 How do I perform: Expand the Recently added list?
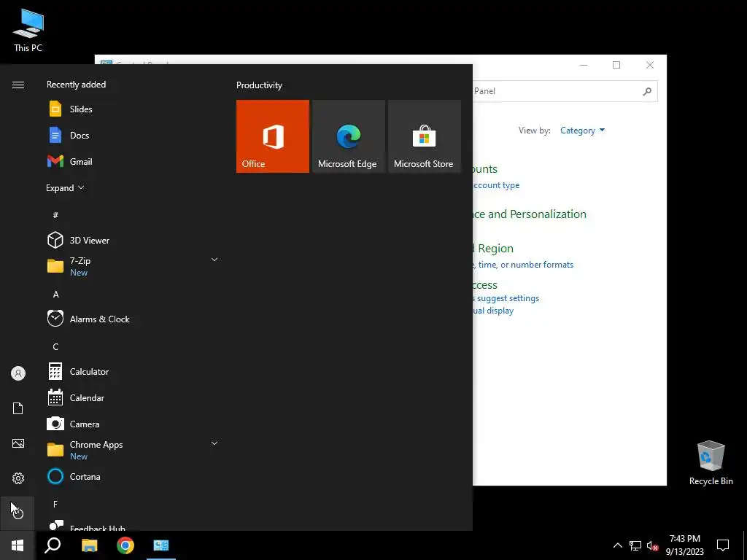(x=65, y=187)
